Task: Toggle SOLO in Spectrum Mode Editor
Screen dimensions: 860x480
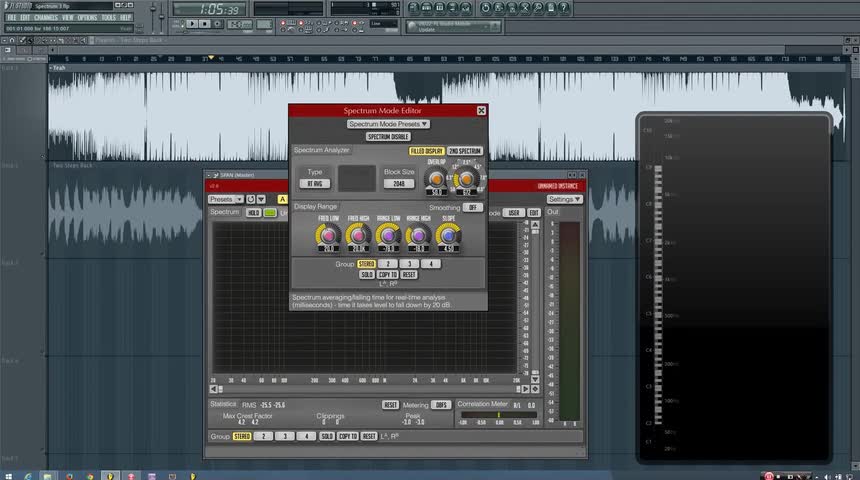Action: tap(367, 274)
